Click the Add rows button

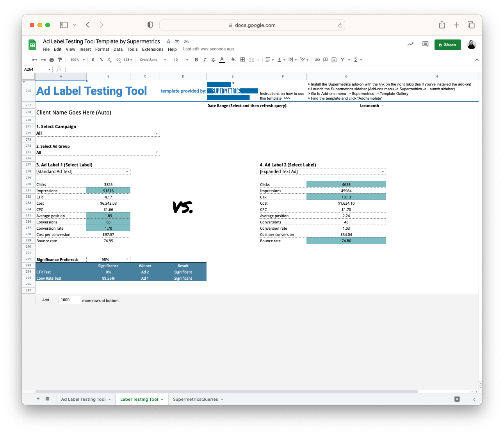tap(46, 300)
